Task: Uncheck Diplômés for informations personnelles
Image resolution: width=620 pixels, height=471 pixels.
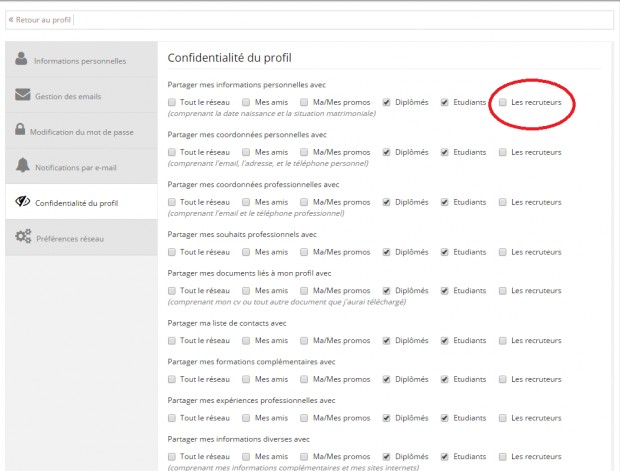Action: click(386, 102)
